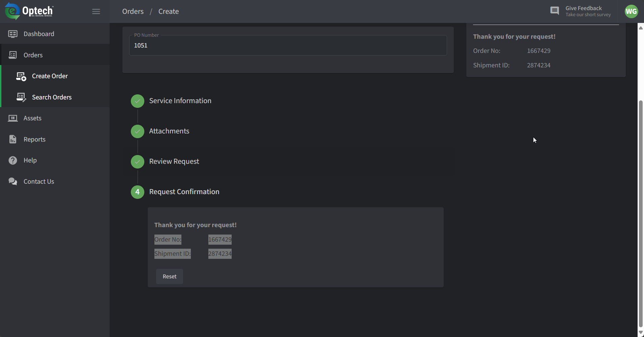Click the Dashboard sidebar icon
644x337 pixels.
[13, 34]
